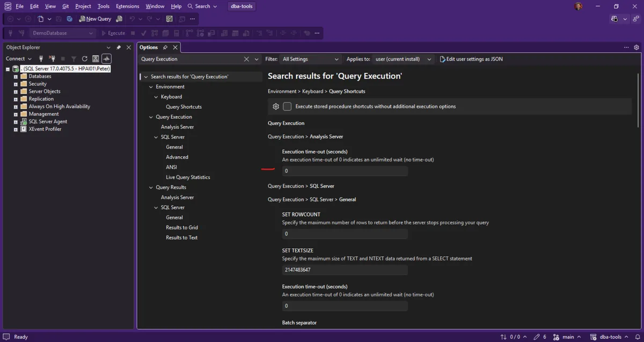Select ANSI in settings tree
644x342 pixels.
coord(171,167)
